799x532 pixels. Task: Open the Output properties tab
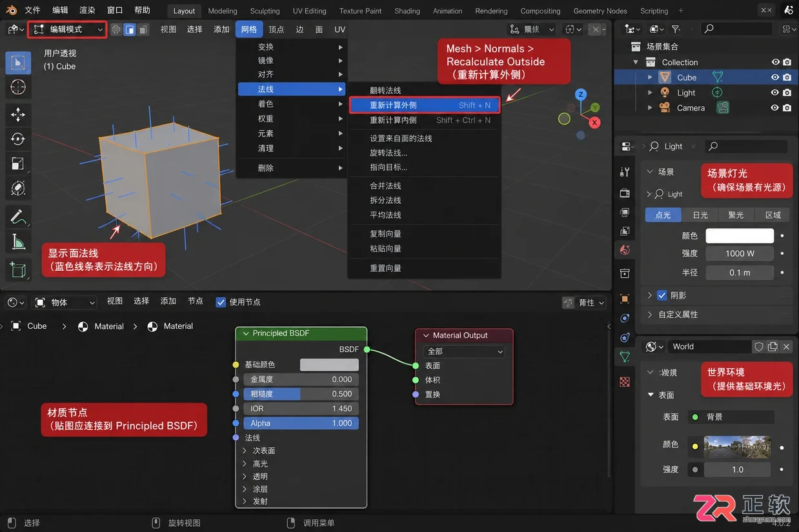pyautogui.click(x=625, y=212)
